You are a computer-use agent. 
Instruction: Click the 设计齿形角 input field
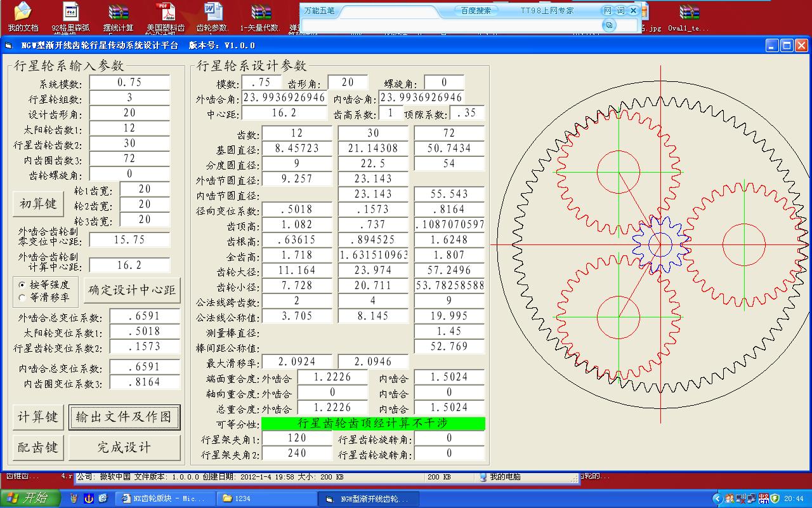pyautogui.click(x=129, y=113)
